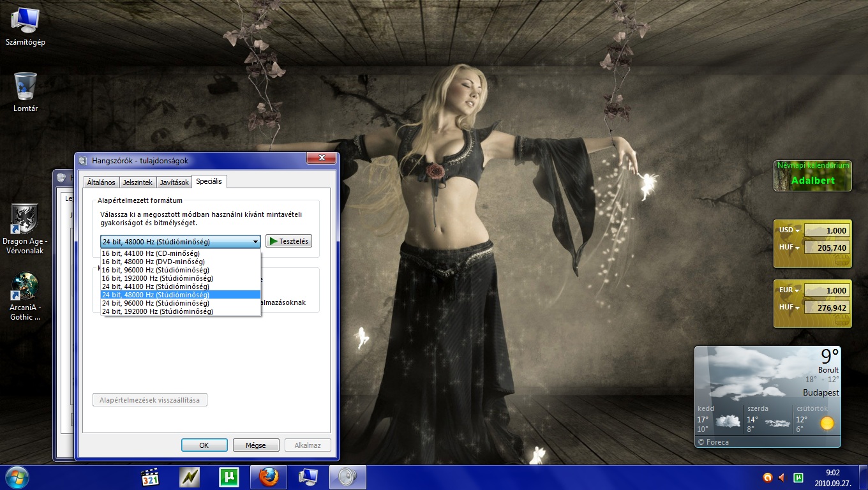Click the Névnapi kalendárium Adalbert gadget
The width and height of the screenshot is (868, 490).
(x=812, y=175)
